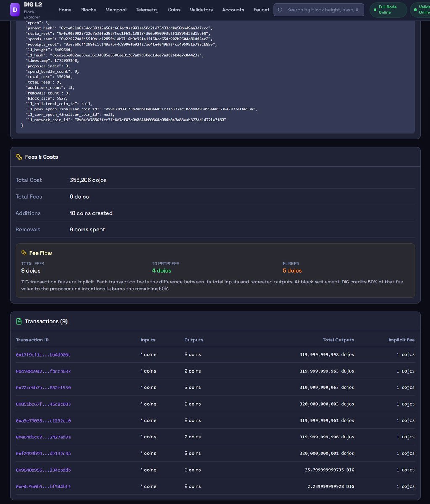Click the '5 dojos' burned value
This screenshot has width=430, height=504.
292,270
